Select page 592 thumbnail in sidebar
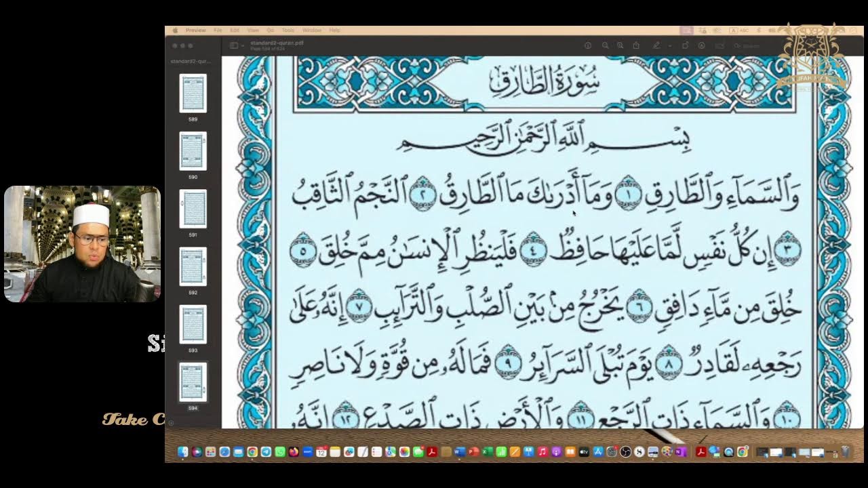Viewport: 868px width, 488px height. click(193, 266)
